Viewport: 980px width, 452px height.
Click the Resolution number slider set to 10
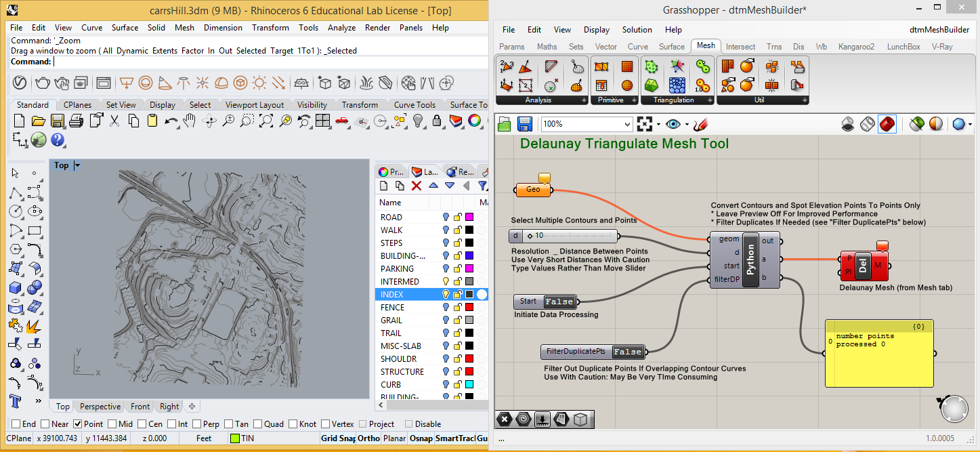[563, 236]
